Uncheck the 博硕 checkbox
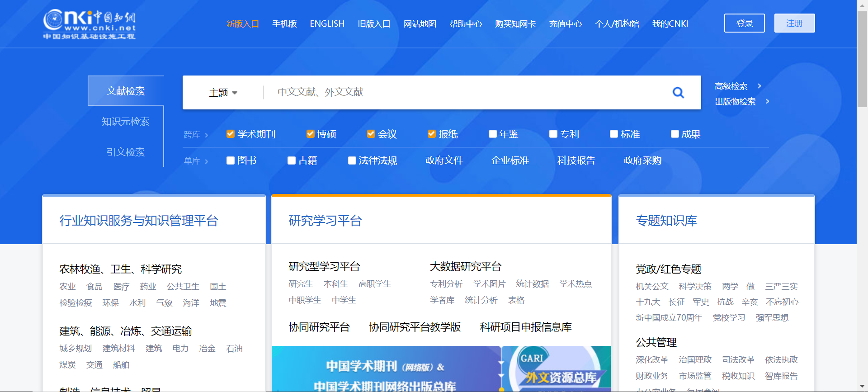The width and height of the screenshot is (868, 392). (310, 134)
